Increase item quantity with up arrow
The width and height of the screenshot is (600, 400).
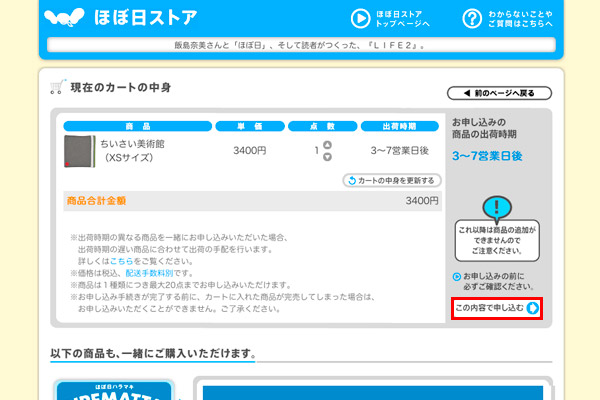pos(327,144)
